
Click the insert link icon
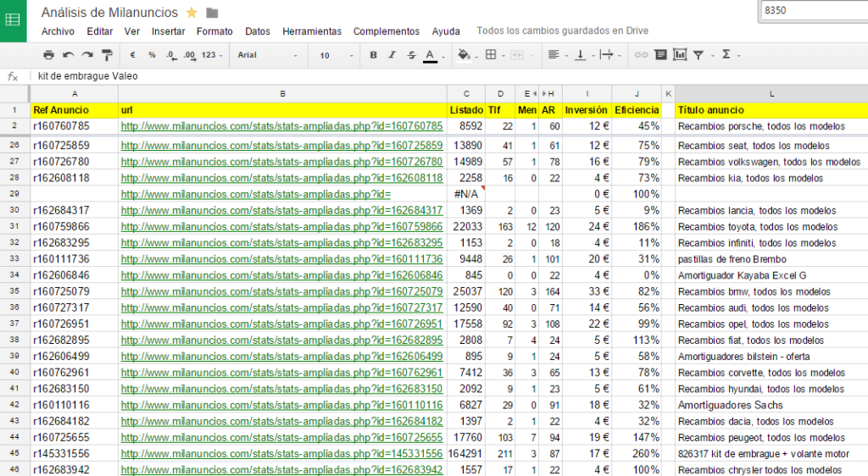click(641, 55)
